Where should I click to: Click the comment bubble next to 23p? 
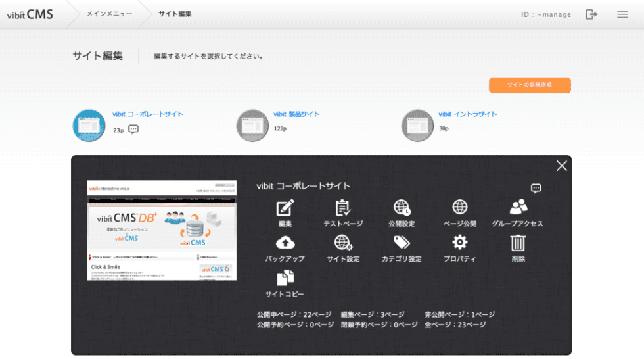click(133, 130)
